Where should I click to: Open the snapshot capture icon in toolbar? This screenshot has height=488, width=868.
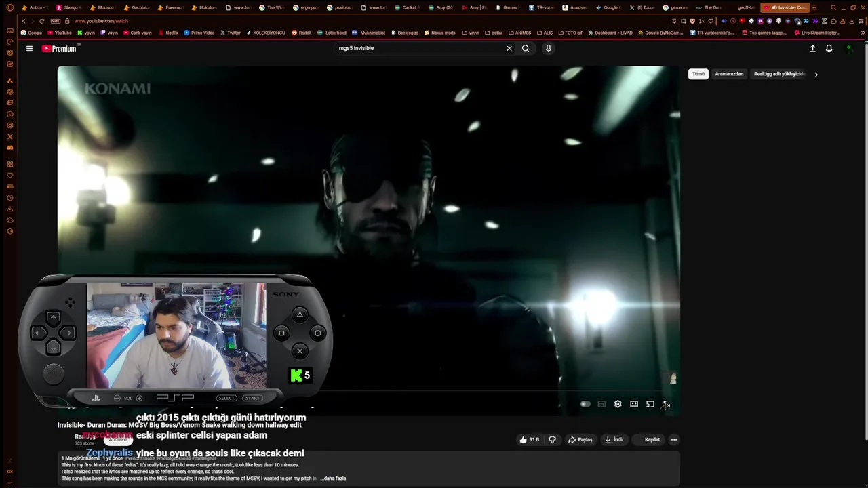click(x=683, y=21)
